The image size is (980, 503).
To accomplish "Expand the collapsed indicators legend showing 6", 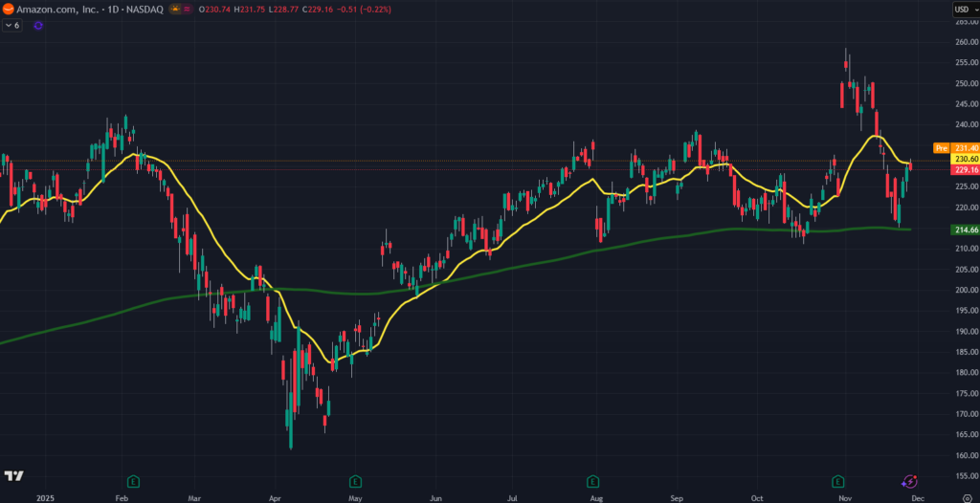I will pyautogui.click(x=12, y=25).
